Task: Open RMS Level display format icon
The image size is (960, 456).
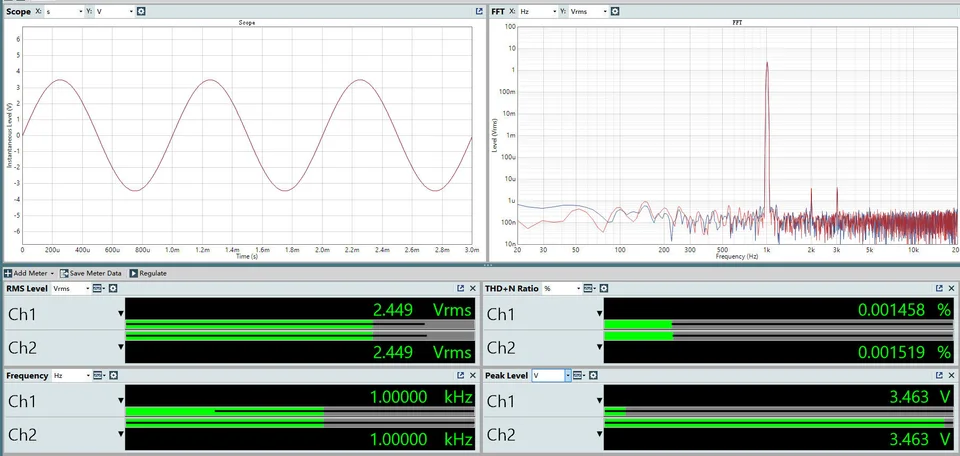Action: tap(99, 288)
